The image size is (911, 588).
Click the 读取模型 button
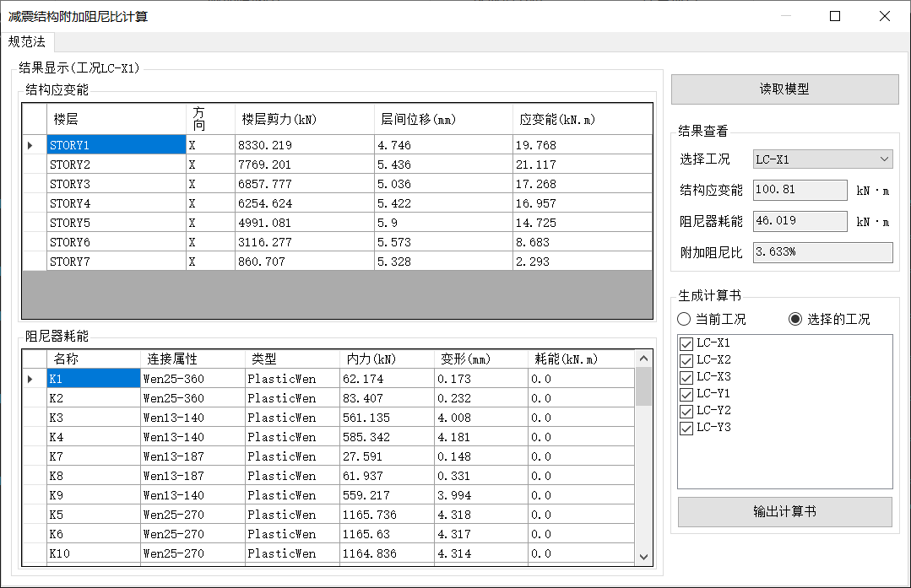(784, 89)
